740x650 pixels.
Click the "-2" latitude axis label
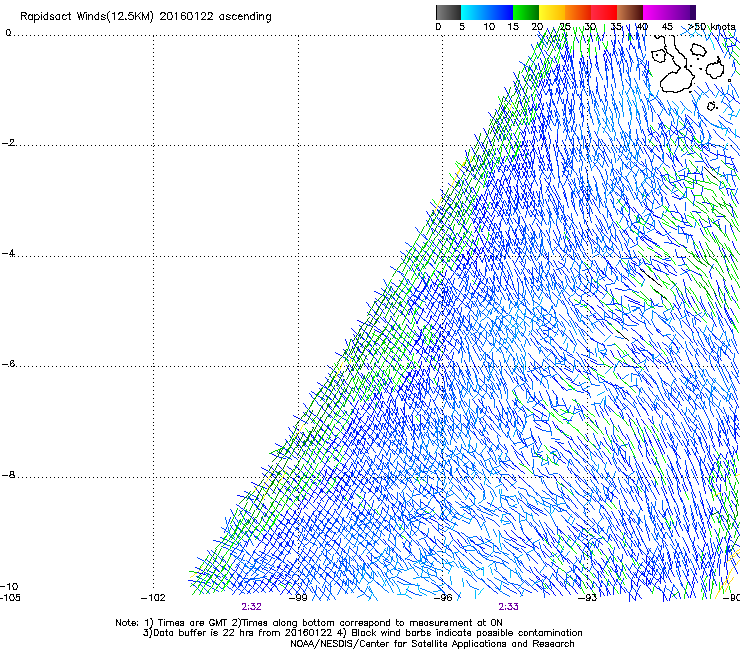pos(9,143)
